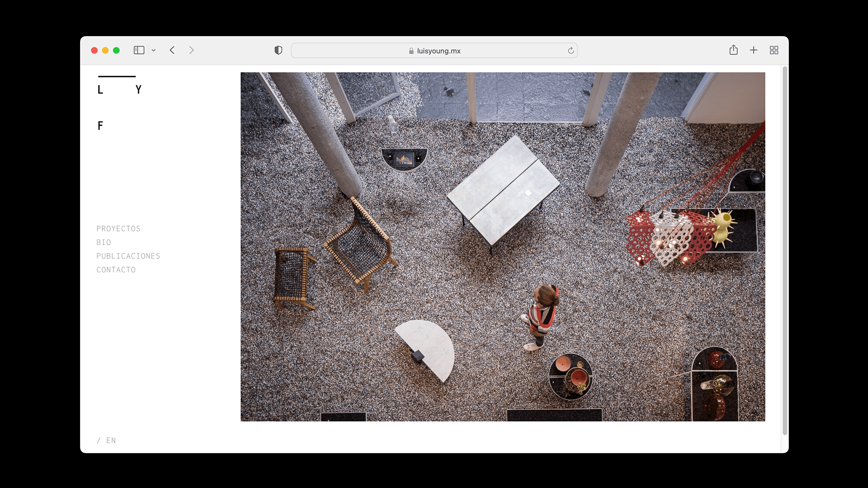Click the luisyoung.mx address bar

434,51
